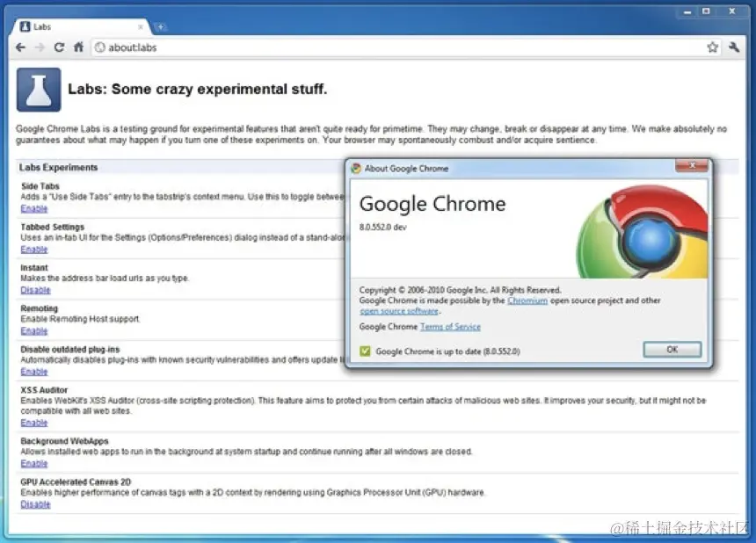Click the About dialog title bar Chrome icon
Image resolution: width=756 pixels, height=543 pixels.
point(356,168)
